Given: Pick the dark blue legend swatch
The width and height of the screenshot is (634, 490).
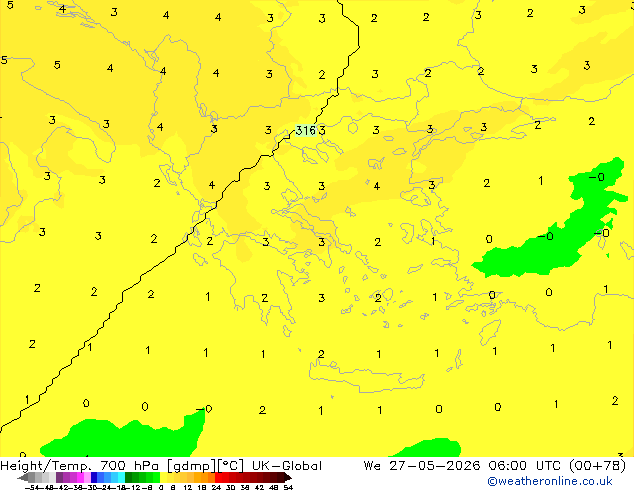Looking at the screenshot, I should pos(94,477).
